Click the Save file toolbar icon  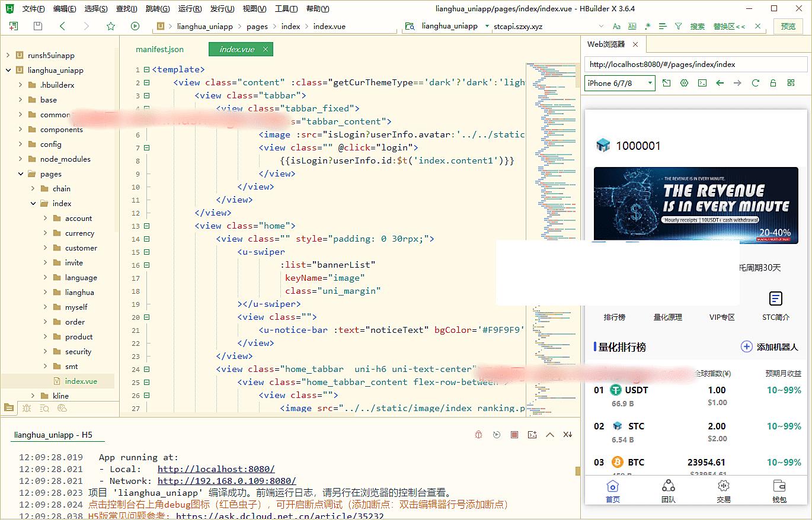pos(38,26)
